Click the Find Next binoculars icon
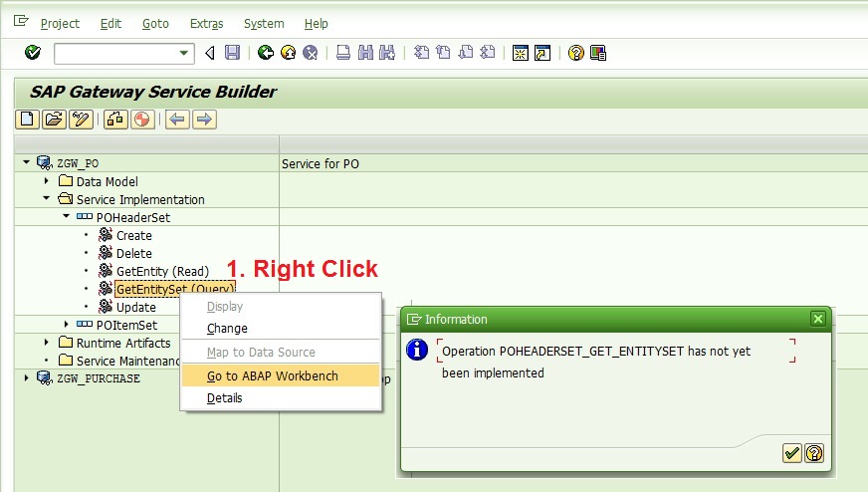This screenshot has width=868, height=492. click(387, 53)
